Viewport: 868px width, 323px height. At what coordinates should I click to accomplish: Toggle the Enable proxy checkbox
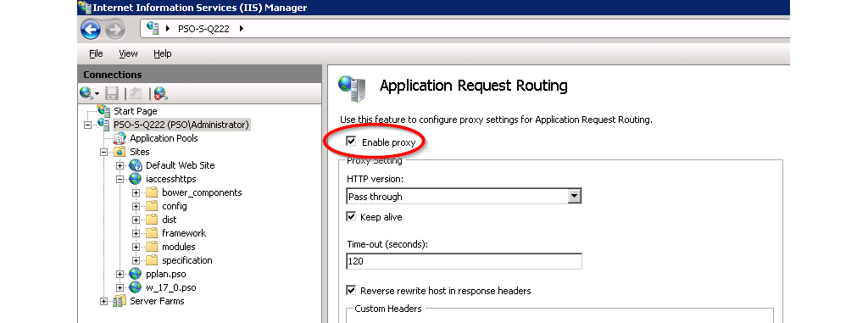[x=351, y=142]
